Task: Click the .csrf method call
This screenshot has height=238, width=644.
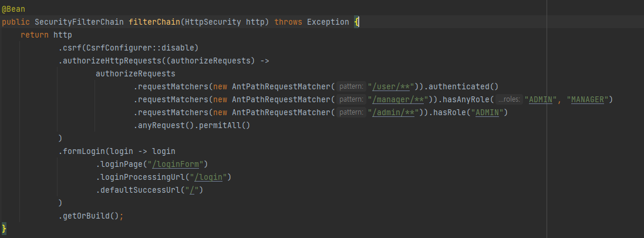Action: pyautogui.click(x=70, y=48)
